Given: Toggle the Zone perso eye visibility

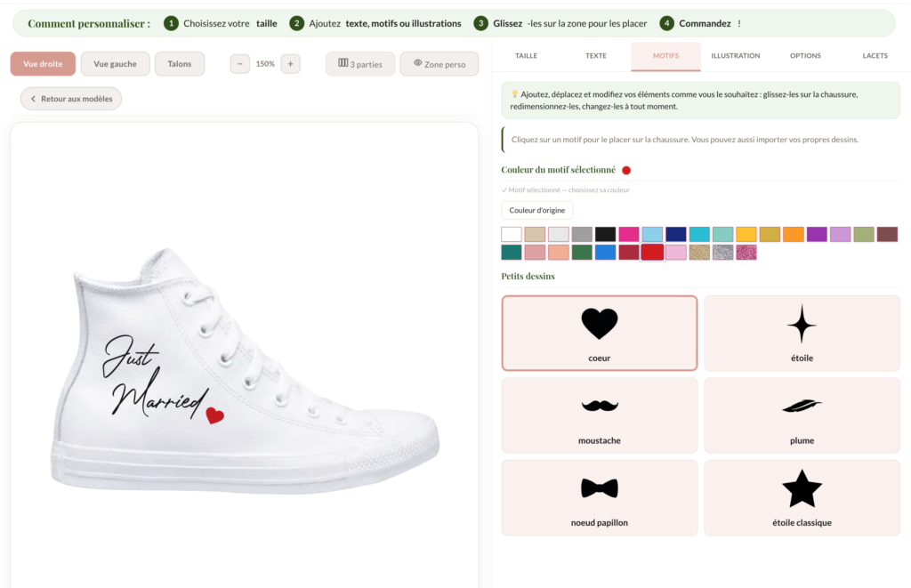Looking at the screenshot, I should point(439,64).
